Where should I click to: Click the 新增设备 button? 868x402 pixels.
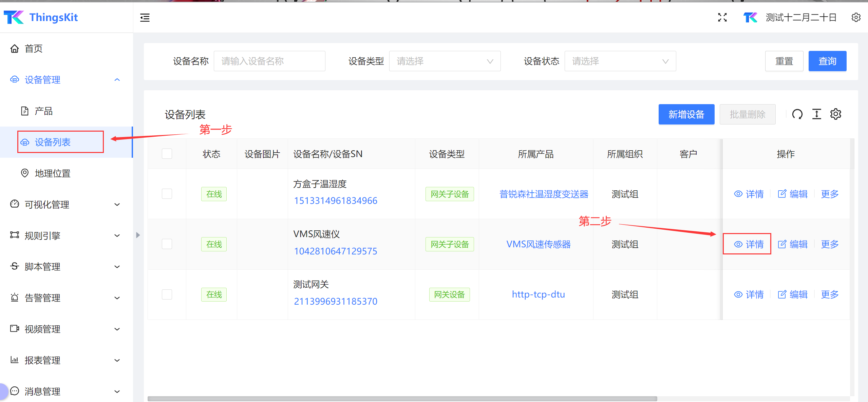tap(686, 114)
